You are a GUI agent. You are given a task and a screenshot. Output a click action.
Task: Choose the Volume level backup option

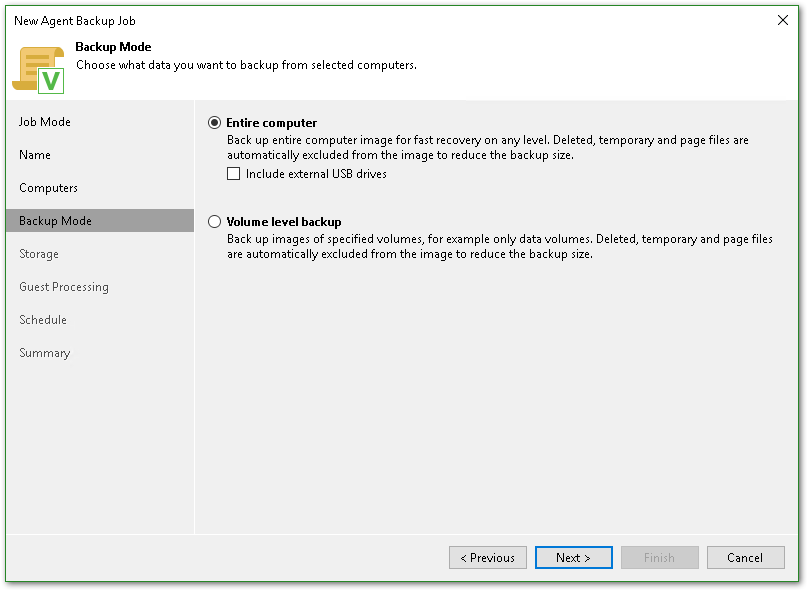coord(214,222)
